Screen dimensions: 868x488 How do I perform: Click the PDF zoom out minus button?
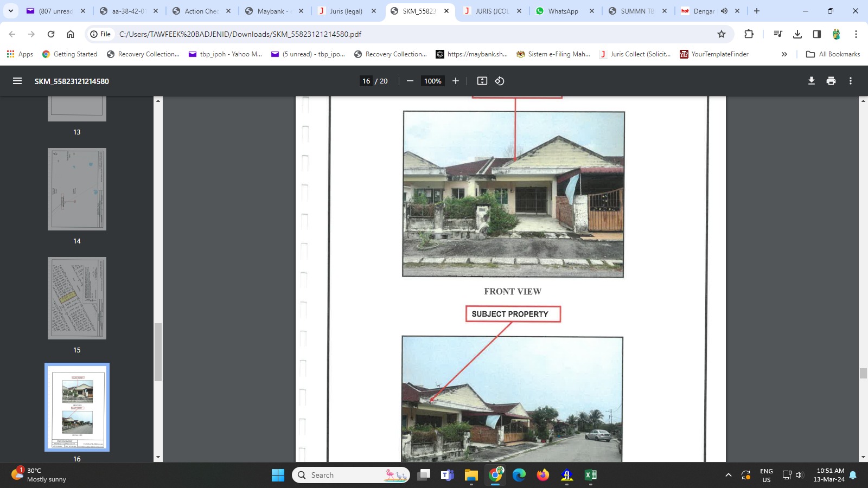[x=410, y=81]
